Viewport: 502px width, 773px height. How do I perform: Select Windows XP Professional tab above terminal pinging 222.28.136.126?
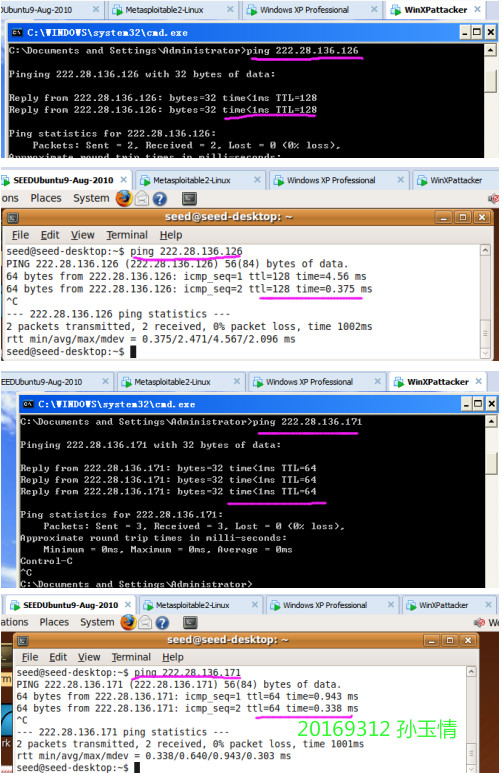(x=338, y=180)
